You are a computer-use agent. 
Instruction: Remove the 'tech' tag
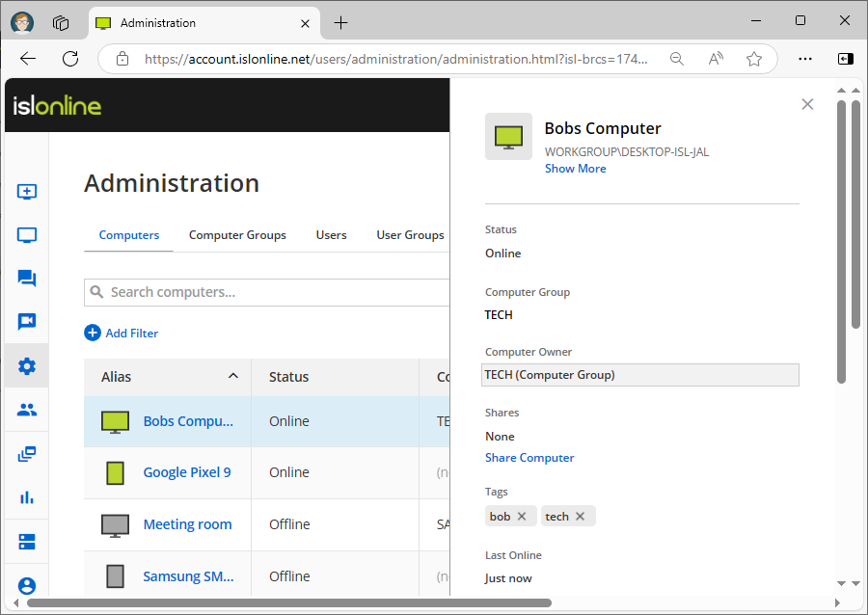pos(580,517)
